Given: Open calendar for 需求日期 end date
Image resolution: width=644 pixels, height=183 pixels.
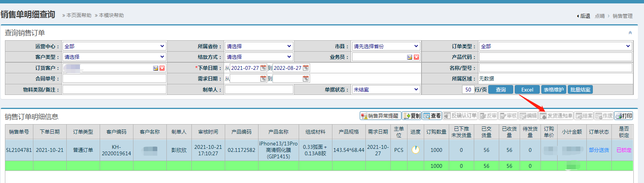Looking at the screenshot, I should [306, 79].
